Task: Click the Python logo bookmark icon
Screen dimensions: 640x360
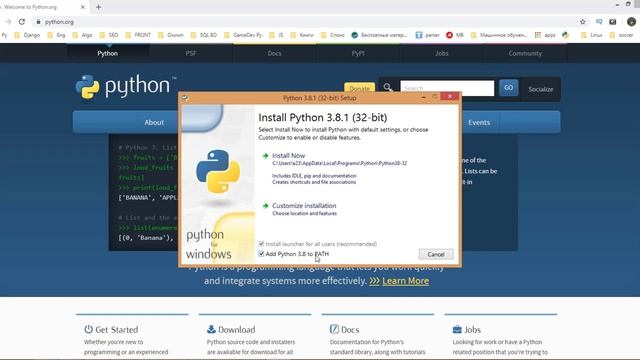Action: click(x=565, y=35)
